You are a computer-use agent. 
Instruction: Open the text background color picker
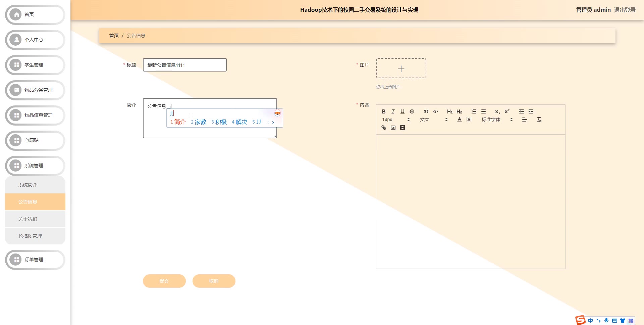469,120
